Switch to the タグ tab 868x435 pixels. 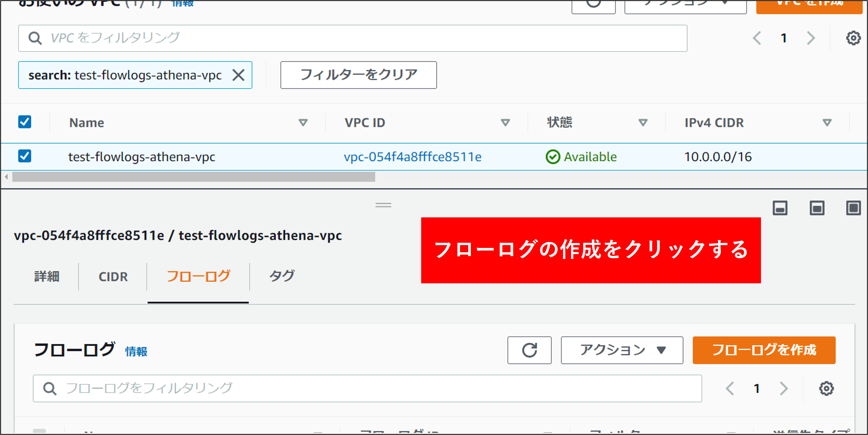[x=282, y=277]
